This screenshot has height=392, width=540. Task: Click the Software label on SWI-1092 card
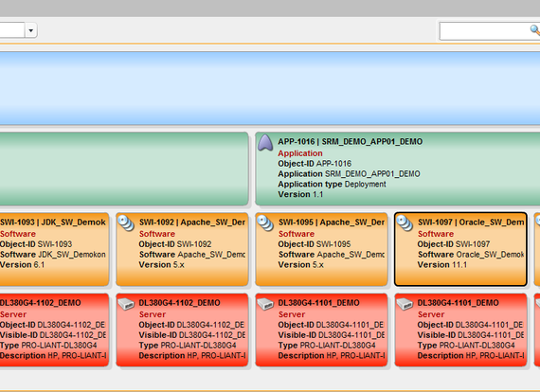[157, 234]
